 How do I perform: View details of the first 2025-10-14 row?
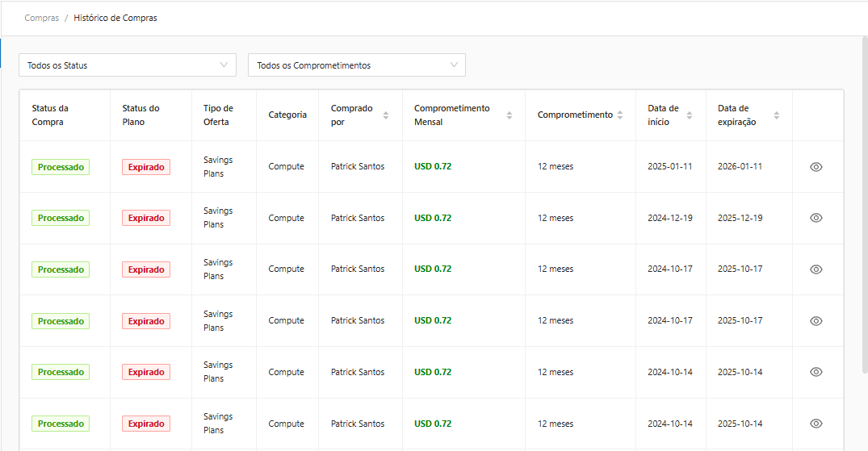click(x=816, y=372)
